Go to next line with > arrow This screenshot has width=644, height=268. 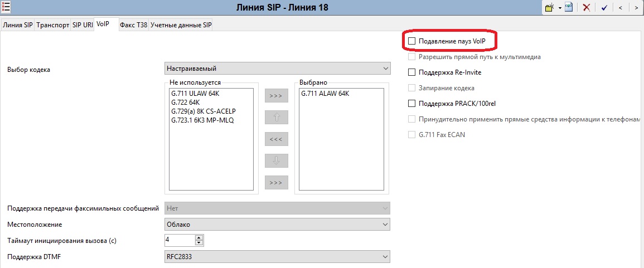pyautogui.click(x=636, y=8)
